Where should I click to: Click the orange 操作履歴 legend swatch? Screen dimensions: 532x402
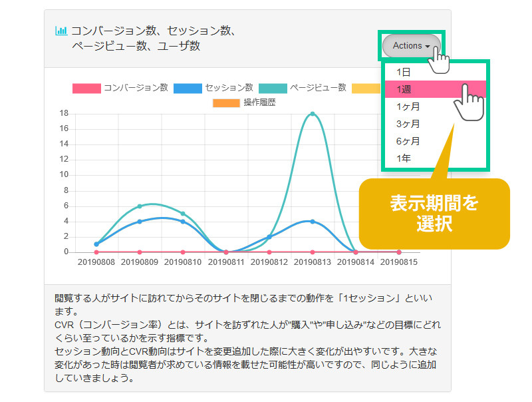(x=227, y=102)
